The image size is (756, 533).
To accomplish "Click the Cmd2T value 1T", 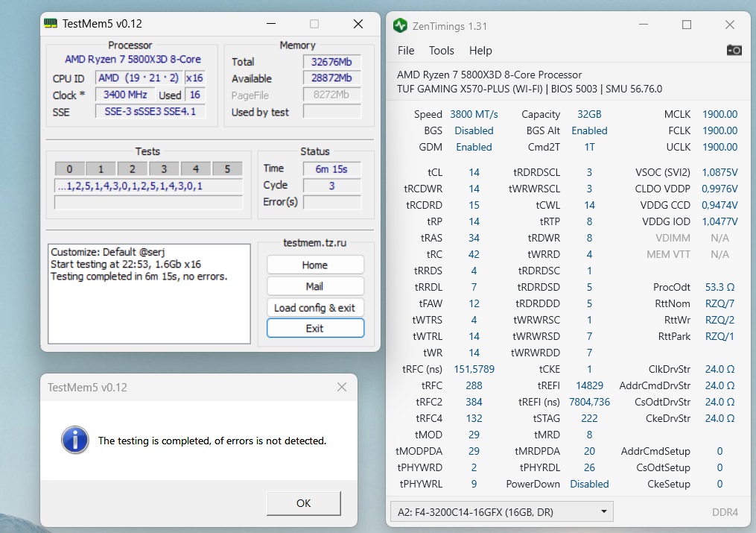I will 589,147.
